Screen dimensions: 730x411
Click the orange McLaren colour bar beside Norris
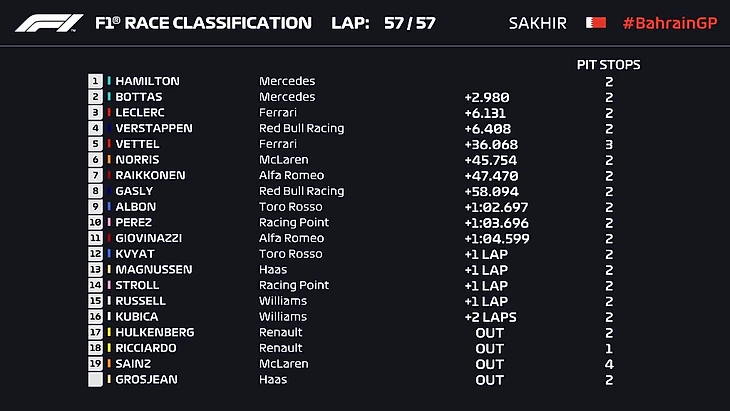click(x=109, y=160)
